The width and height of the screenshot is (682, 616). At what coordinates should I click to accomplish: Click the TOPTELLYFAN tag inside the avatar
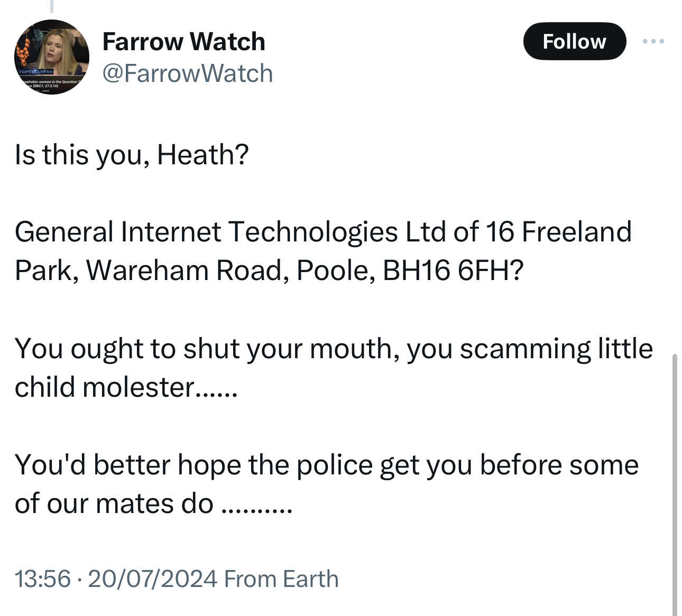click(x=35, y=71)
